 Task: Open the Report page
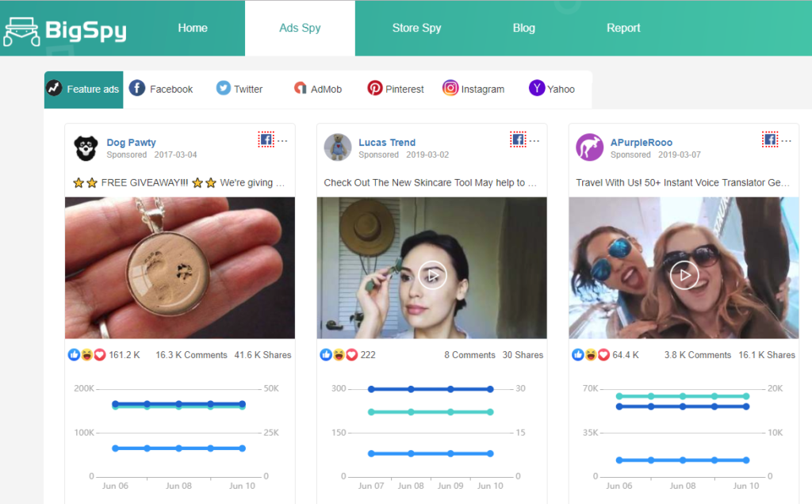[623, 28]
